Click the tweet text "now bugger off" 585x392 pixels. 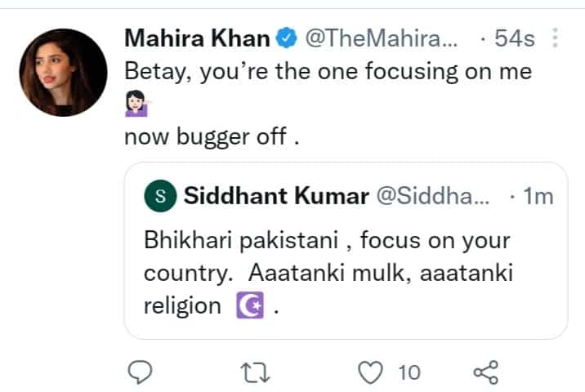tap(212, 136)
